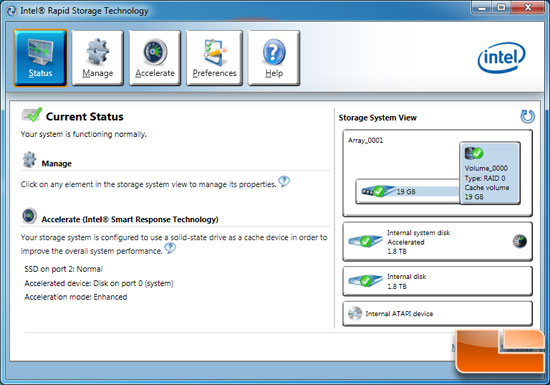Maximize the Rapid Storage Technology window
Image resolution: width=550 pixels, height=385 pixels.
pyautogui.click(x=501, y=8)
